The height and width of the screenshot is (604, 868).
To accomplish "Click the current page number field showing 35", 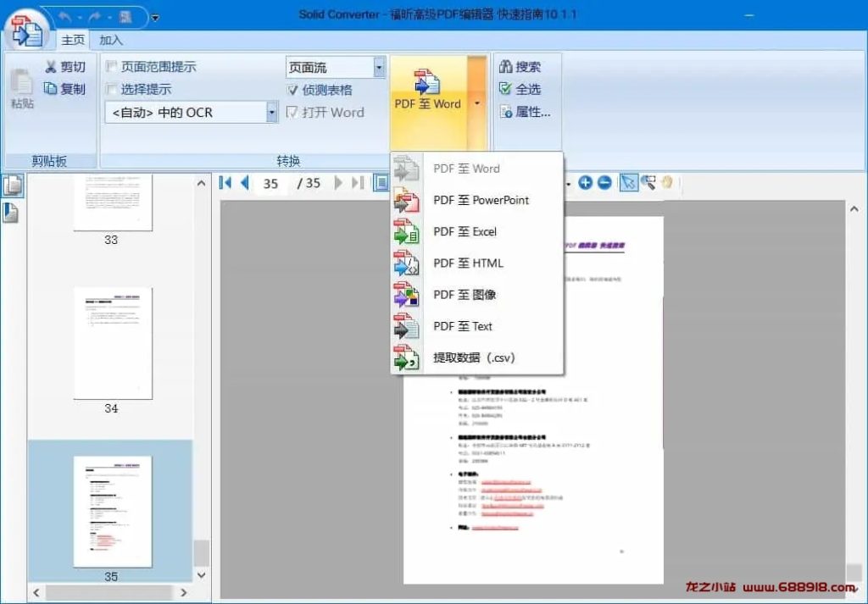I will click(270, 183).
